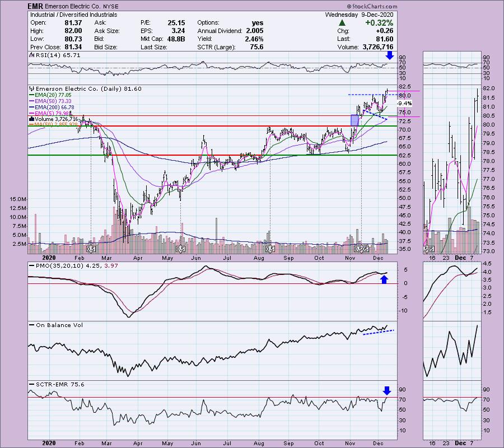504x448 pixels.
Task: Click the P/E ratio value 25.15
Action: (176, 23)
